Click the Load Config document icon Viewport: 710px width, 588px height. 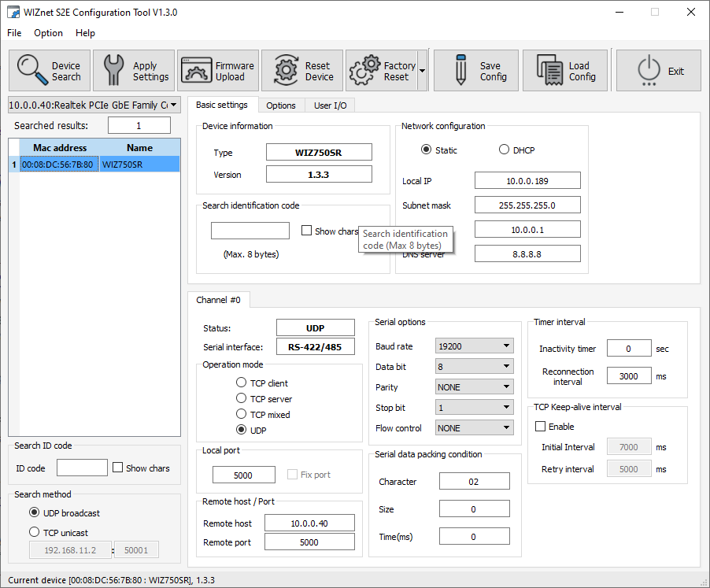pos(549,70)
